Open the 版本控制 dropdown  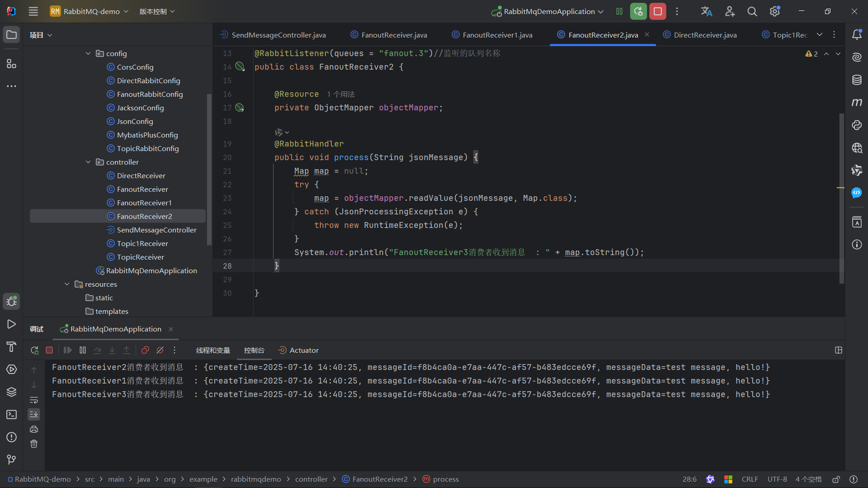pyautogui.click(x=157, y=11)
